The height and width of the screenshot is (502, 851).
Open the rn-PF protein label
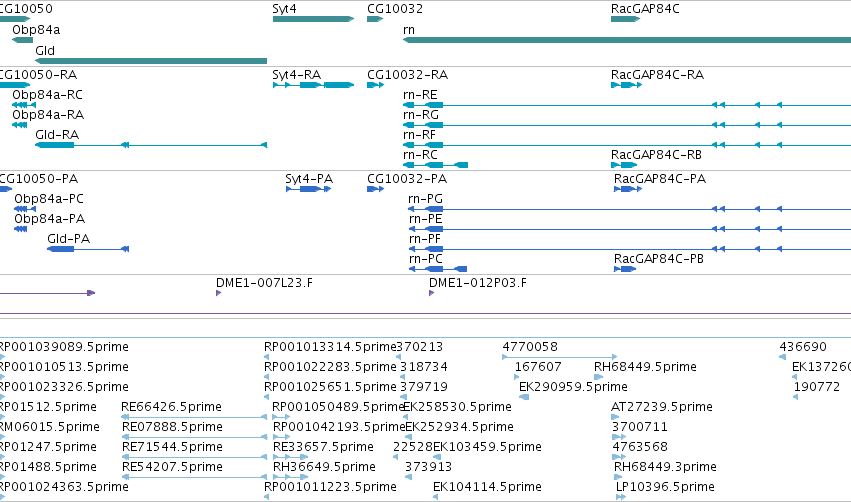(424, 239)
